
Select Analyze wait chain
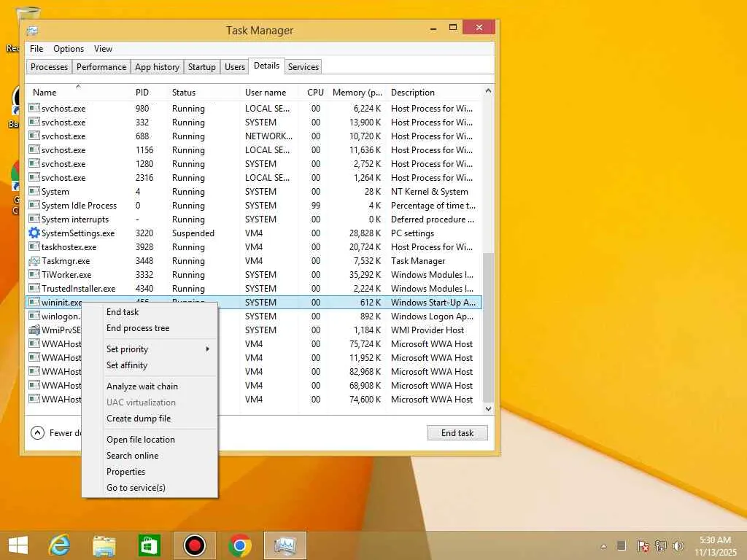(x=142, y=386)
